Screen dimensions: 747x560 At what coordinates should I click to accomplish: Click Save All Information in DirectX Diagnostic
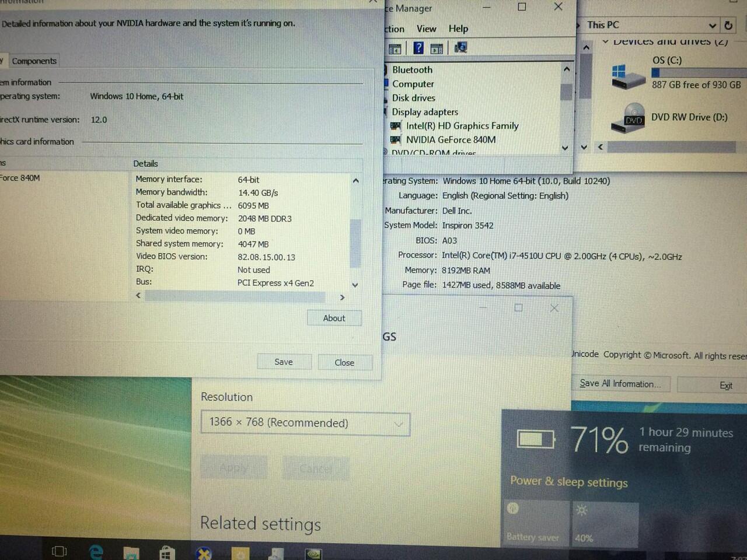(x=620, y=384)
